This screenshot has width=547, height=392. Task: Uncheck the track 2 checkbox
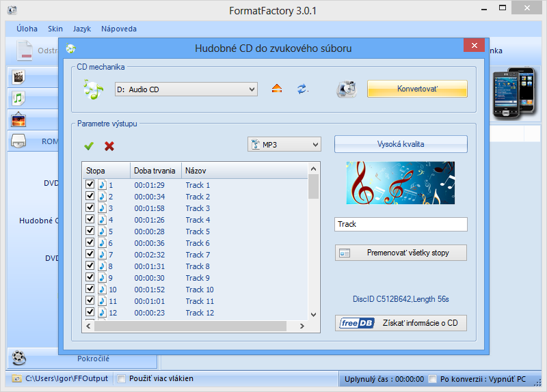[x=90, y=195]
